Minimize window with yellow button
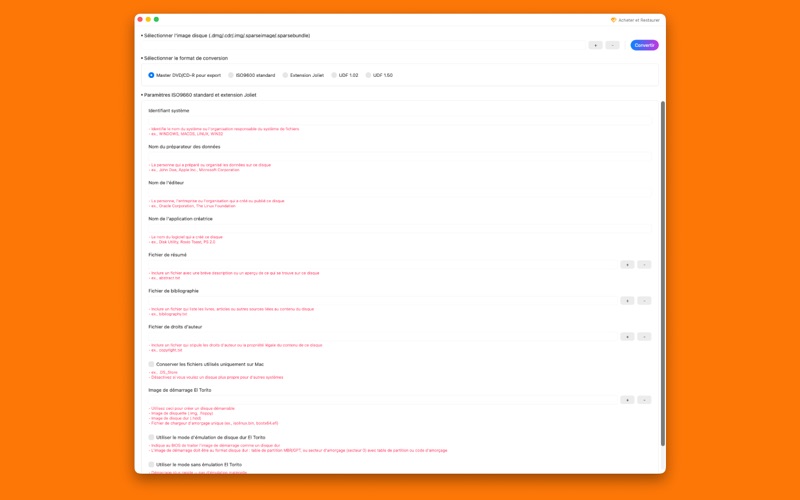Viewport: 800px width, 500px height. 148,19
